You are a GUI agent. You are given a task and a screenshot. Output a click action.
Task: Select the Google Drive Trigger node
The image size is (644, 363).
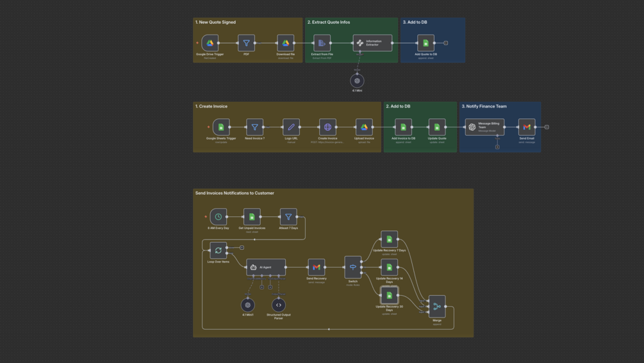[x=210, y=43]
